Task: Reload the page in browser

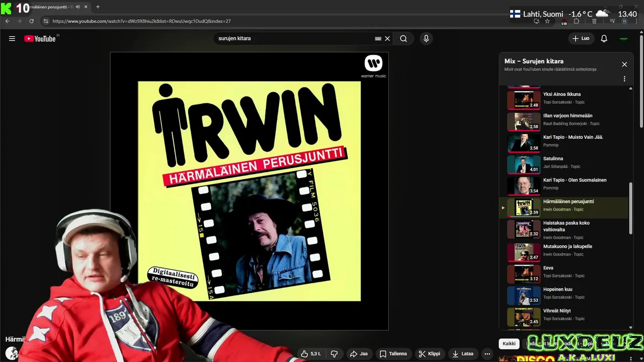Action: 31,21
